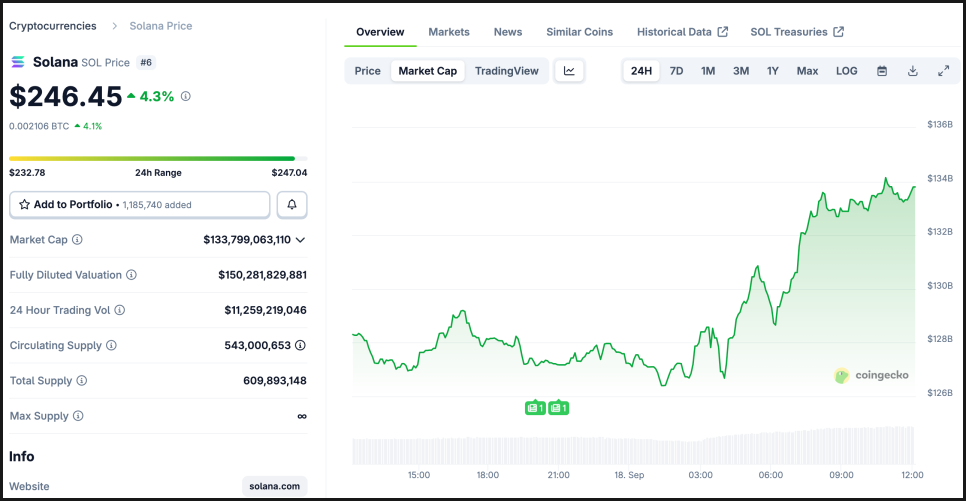Screen dimensions: 966x501
Task: Set chart range to 1Y
Action: 773,71
